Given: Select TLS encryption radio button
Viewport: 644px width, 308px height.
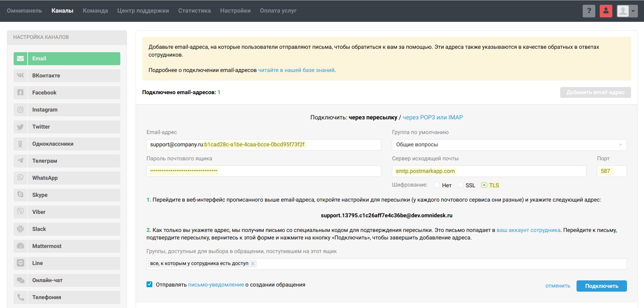Looking at the screenshot, I should point(484,185).
